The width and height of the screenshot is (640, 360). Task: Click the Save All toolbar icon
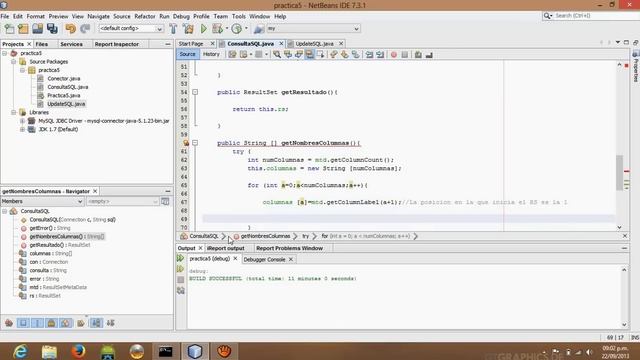(x=52, y=29)
